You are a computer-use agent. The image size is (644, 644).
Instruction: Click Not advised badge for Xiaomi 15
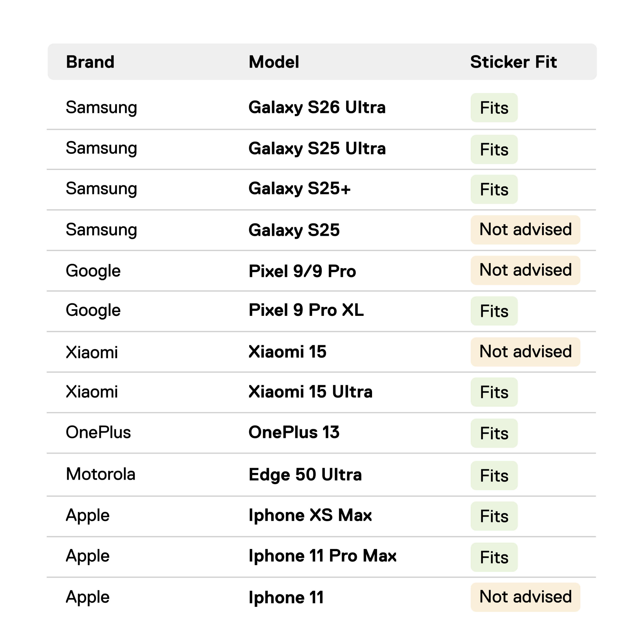(x=525, y=352)
